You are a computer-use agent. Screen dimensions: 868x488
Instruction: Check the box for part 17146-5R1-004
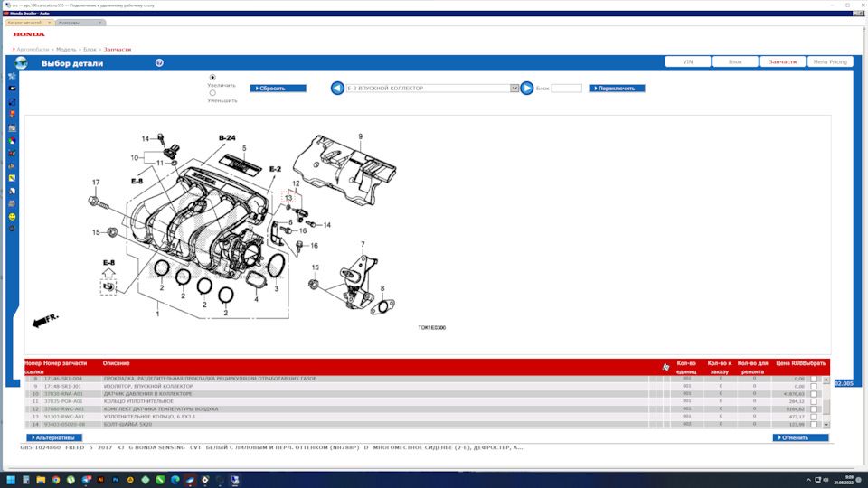(813, 379)
